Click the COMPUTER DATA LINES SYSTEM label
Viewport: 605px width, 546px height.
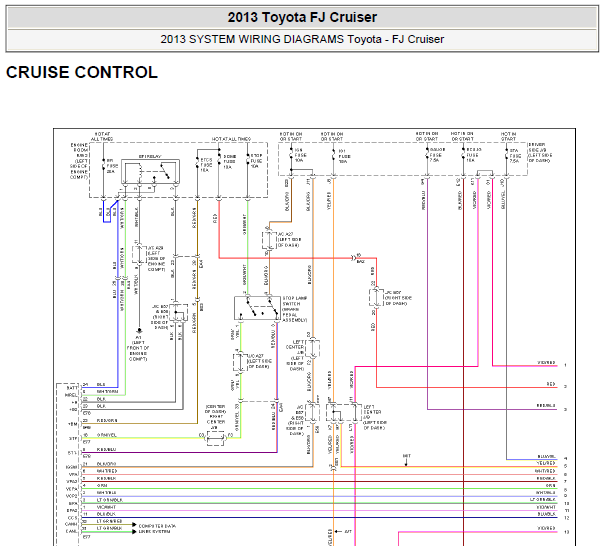157,529
